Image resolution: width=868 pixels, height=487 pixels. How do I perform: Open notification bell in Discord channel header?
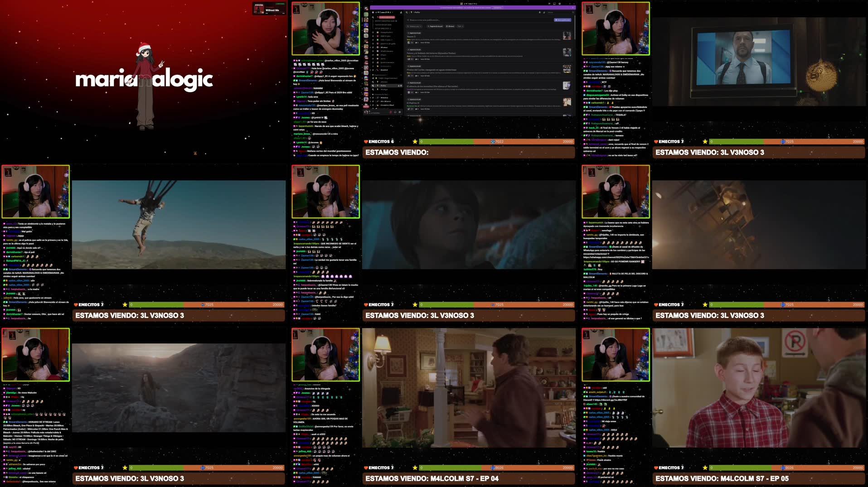click(539, 12)
